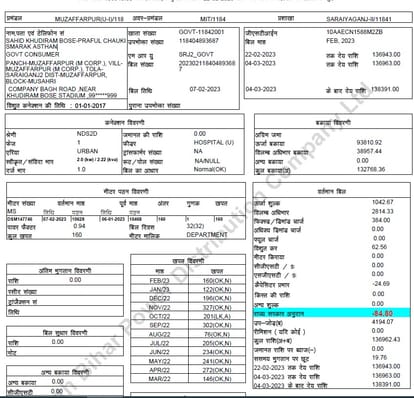Click total arrears 132768.36

pos(371,169)
